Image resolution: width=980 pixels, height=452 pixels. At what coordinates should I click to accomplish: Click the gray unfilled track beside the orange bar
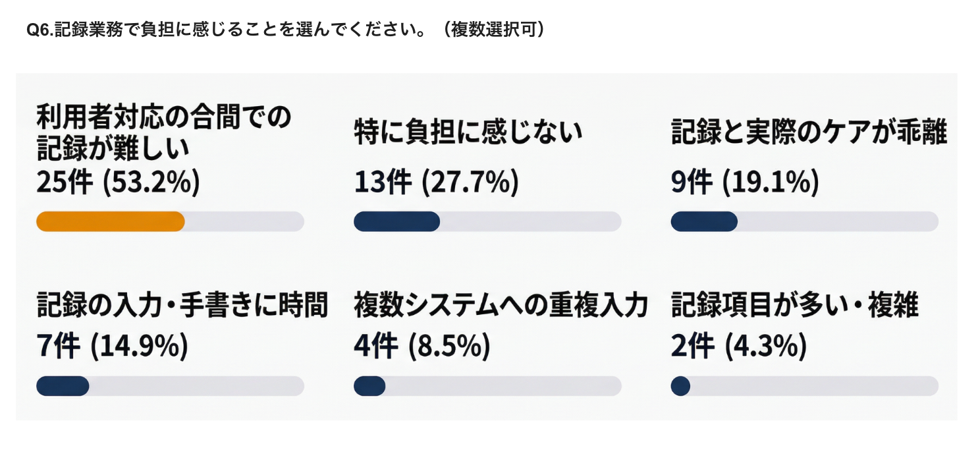tap(244, 222)
